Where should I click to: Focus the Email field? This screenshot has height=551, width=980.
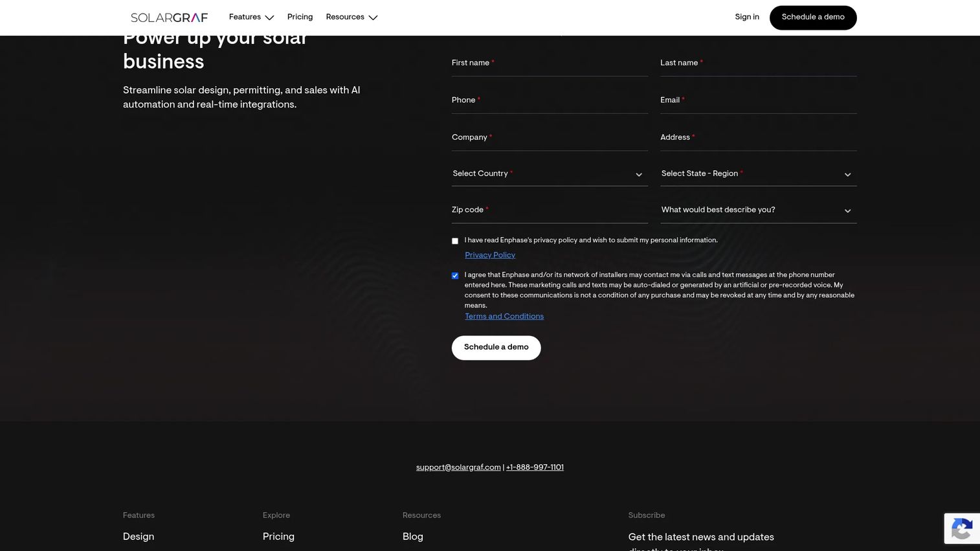tap(759, 101)
